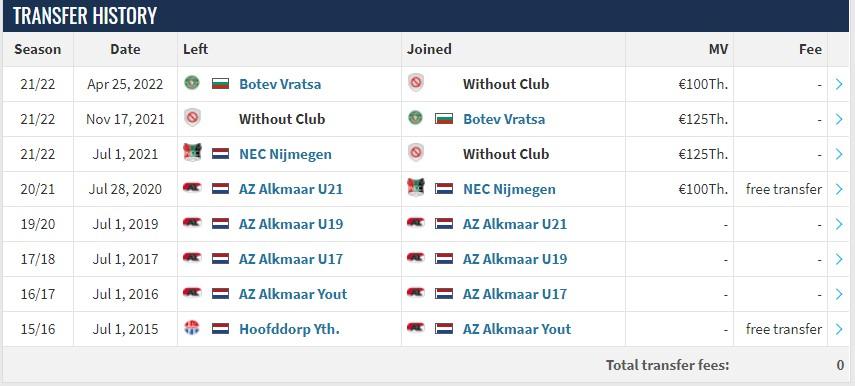Click the MV column header
This screenshot has width=855, height=386.
pos(718,49)
